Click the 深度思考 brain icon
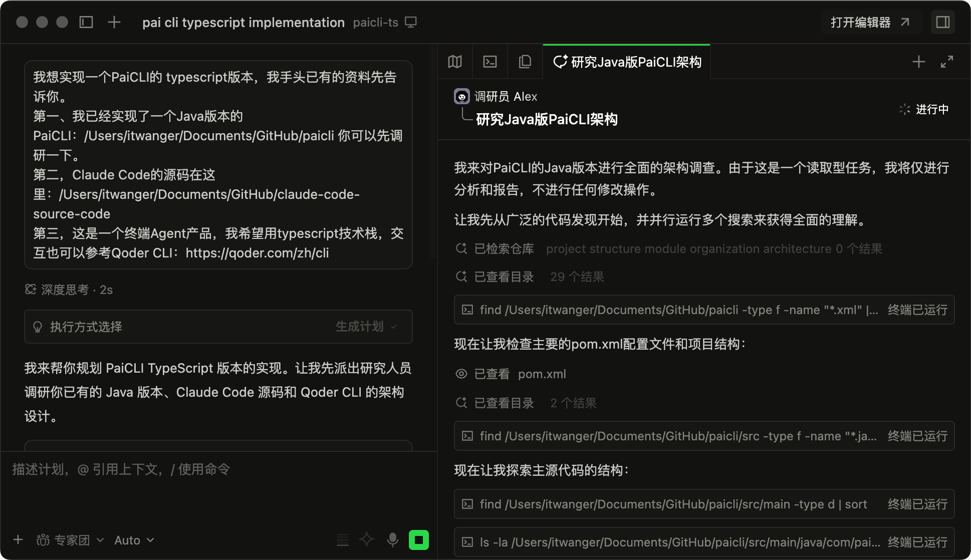The width and height of the screenshot is (971, 560). [x=31, y=290]
